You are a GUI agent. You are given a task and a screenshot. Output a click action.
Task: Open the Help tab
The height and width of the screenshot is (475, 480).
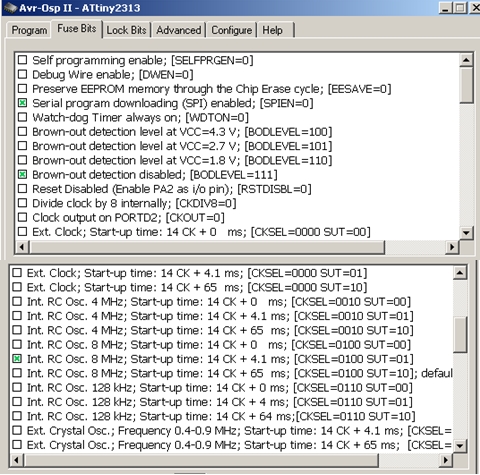[272, 30]
